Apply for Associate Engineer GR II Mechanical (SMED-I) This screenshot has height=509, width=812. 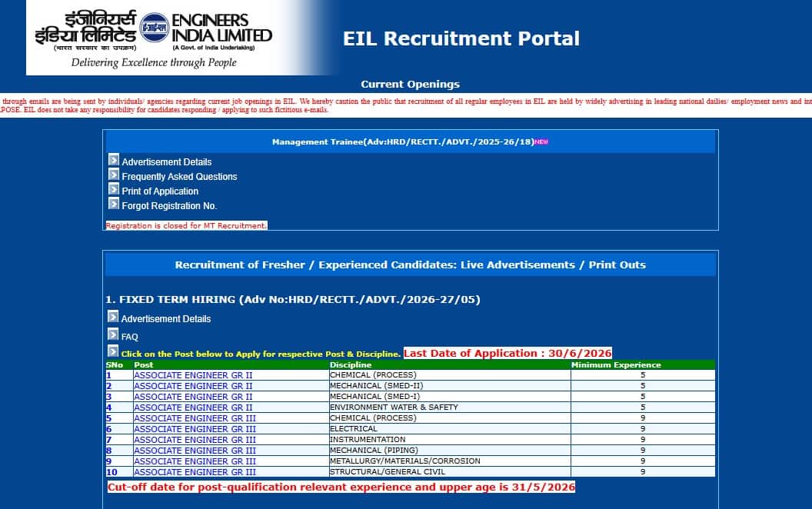pyautogui.click(x=193, y=397)
